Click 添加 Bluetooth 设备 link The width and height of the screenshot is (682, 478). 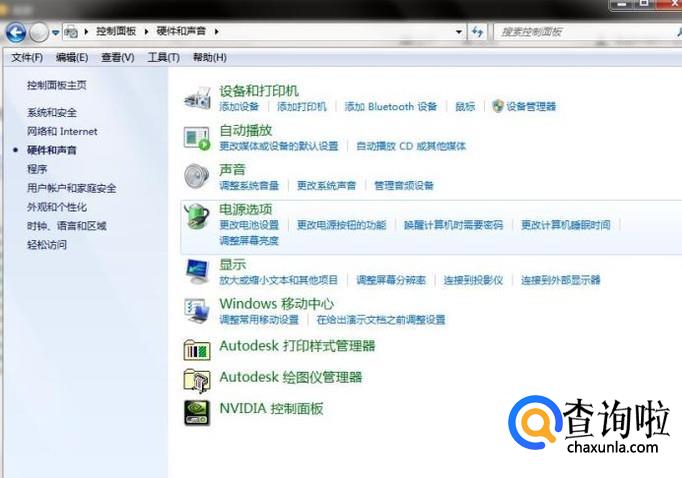click(x=391, y=107)
